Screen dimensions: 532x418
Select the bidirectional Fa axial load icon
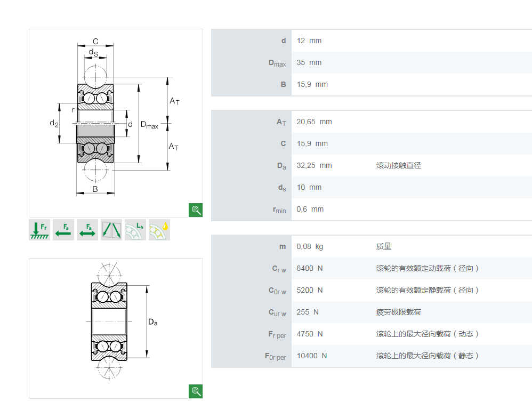[87, 230]
